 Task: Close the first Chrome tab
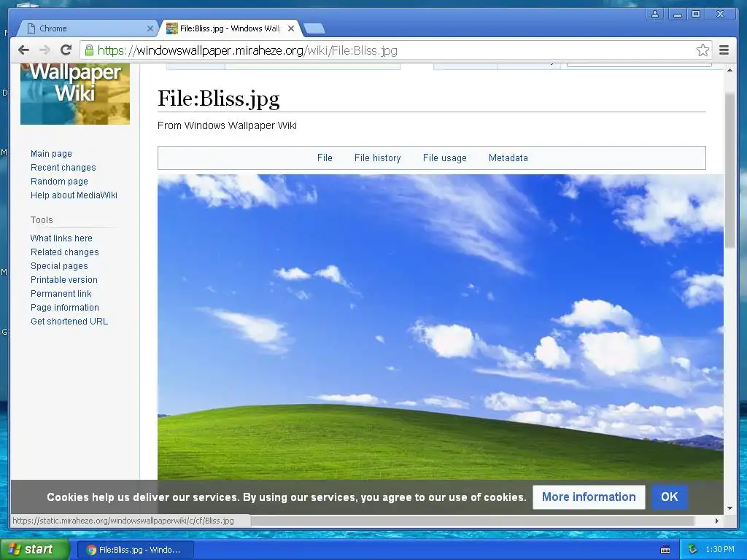point(150,28)
